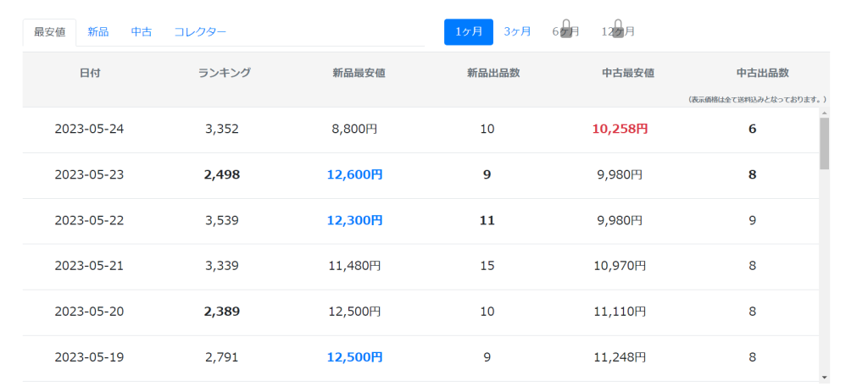
Task: Click the 中古出品数 column header
Action: coord(762,73)
